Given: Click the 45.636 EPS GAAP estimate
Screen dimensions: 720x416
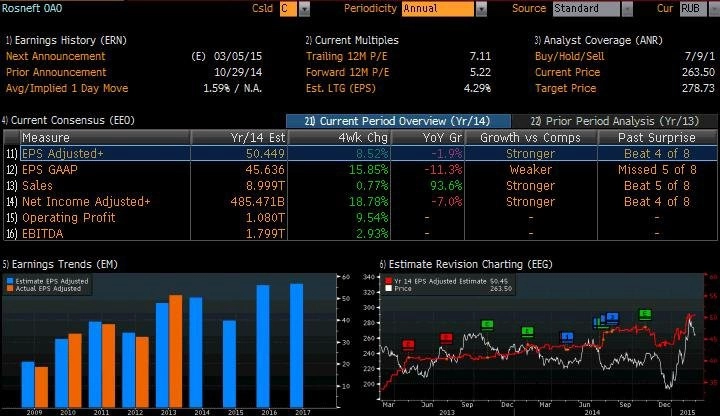Looking at the screenshot, I should (x=265, y=169).
